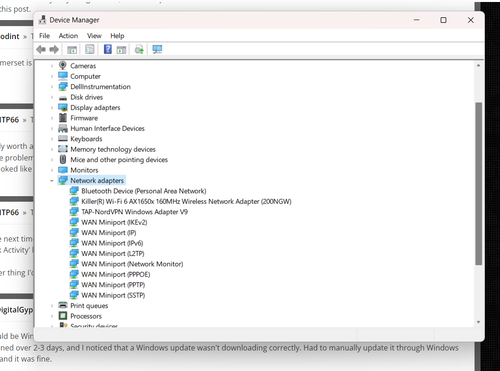Expand the Processors chevron
The image size is (500, 371).
coord(52,316)
